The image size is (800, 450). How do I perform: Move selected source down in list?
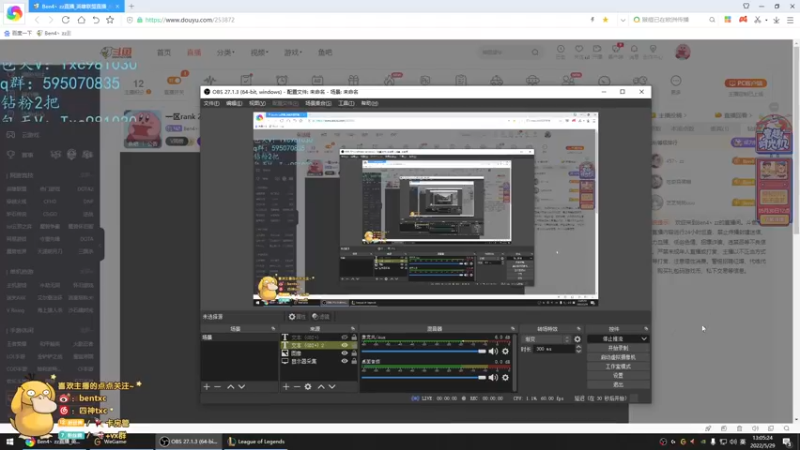tap(332, 387)
